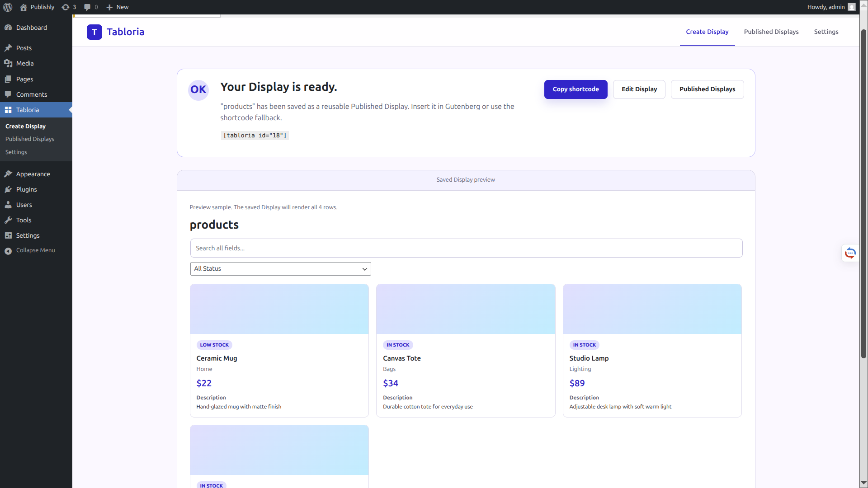Click the Tools wrench icon
Viewport: 868px width, 488px height.
point(8,220)
